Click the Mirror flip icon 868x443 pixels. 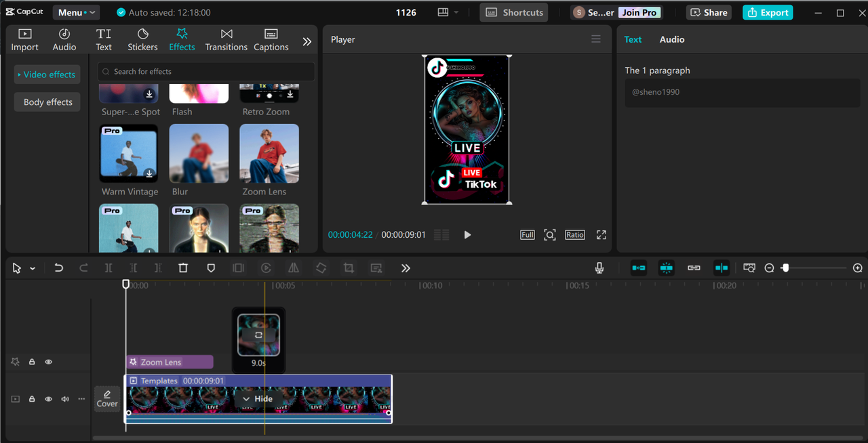click(293, 268)
